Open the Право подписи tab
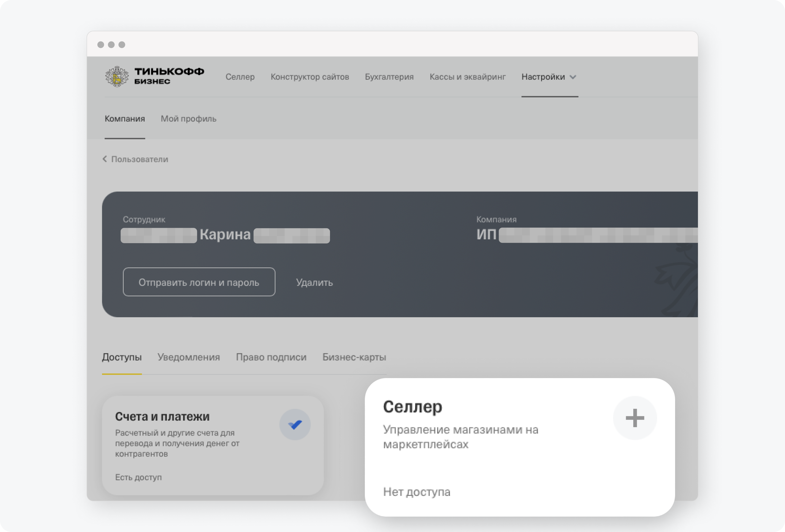 click(x=271, y=357)
